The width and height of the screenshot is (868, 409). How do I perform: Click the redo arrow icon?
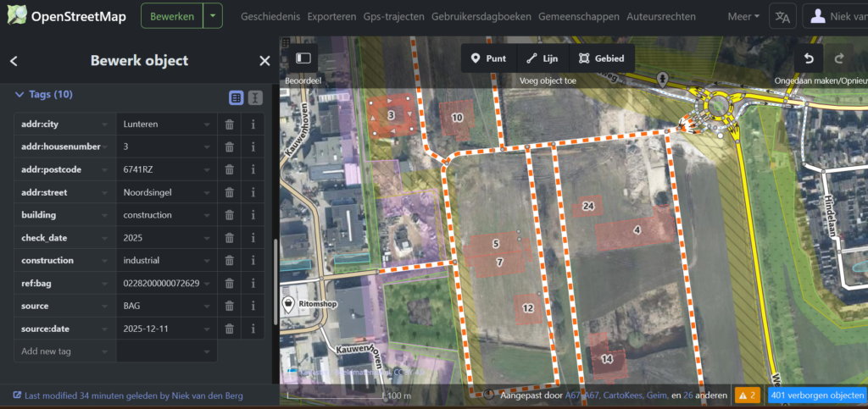click(x=839, y=58)
